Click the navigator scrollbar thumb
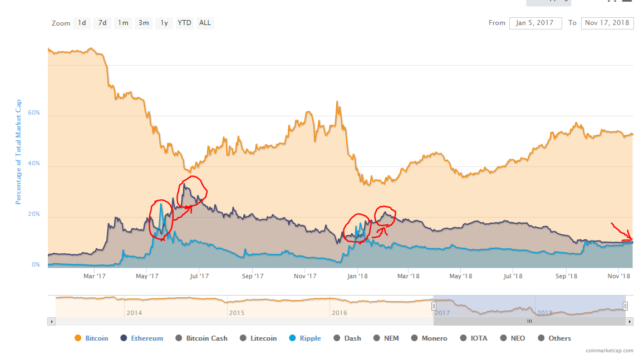 pos(529,321)
